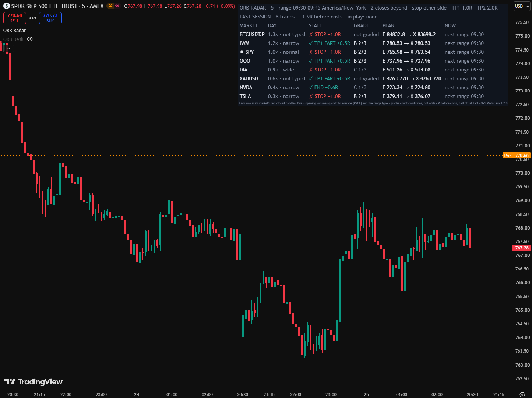Click the SPDR symbol logo icon
Viewport: 532px width, 398px height.
click(6, 6)
